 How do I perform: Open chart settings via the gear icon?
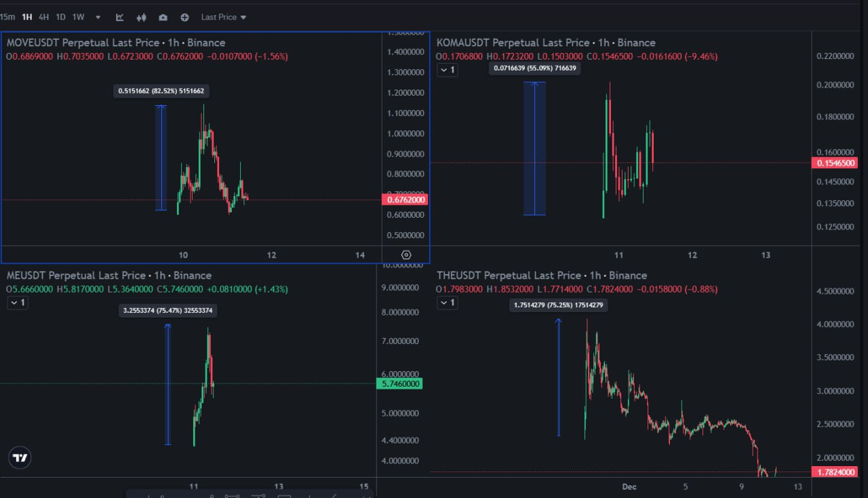click(406, 254)
